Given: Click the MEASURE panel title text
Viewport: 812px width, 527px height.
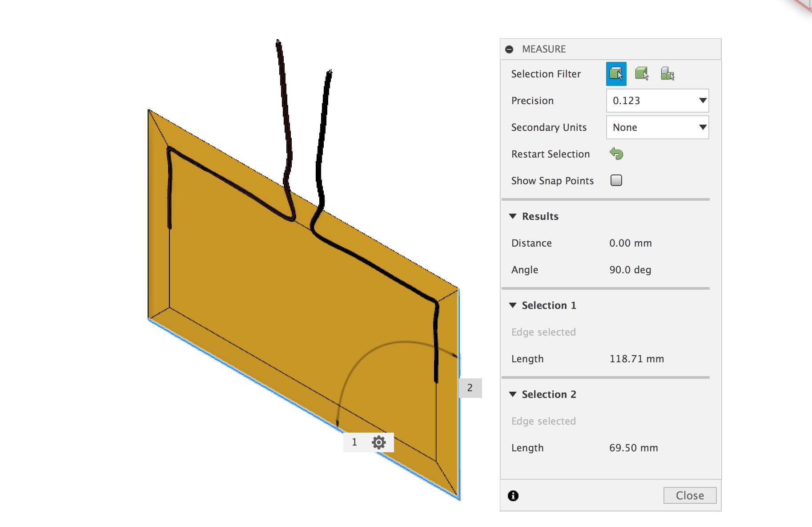Looking at the screenshot, I should [x=544, y=49].
